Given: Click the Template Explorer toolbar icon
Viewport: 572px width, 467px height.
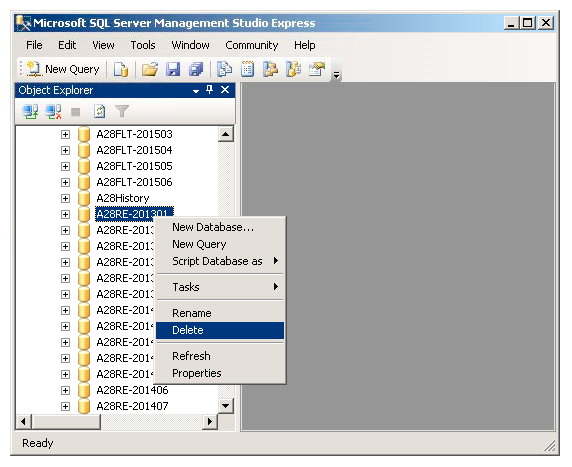Looking at the screenshot, I should [293, 69].
